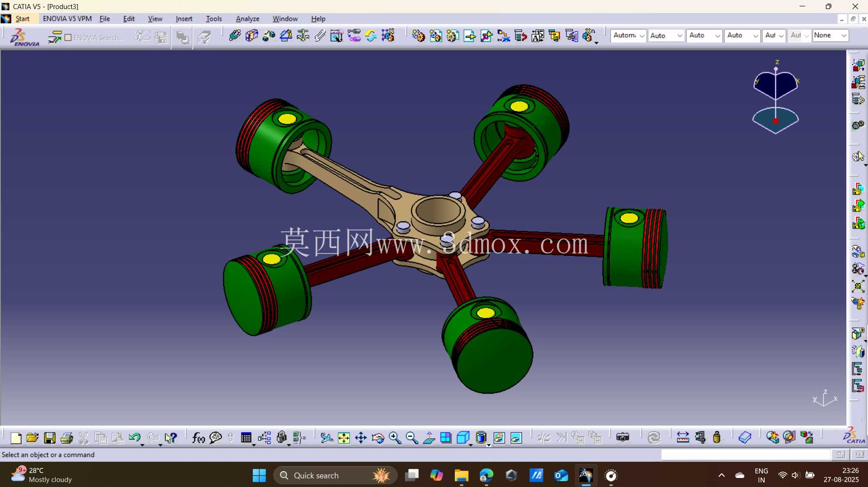The height and width of the screenshot is (487, 868).
Task: Click the Quick search taskbar box
Action: point(335,475)
